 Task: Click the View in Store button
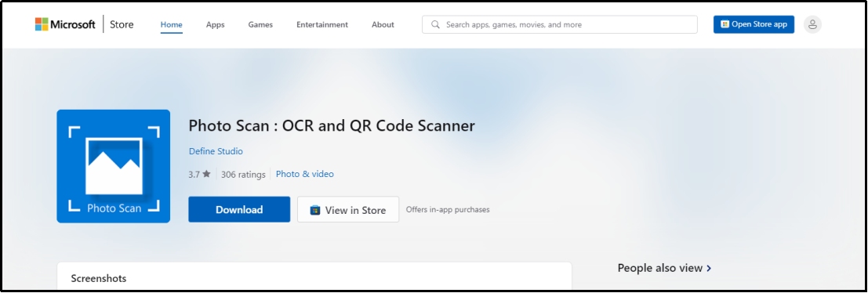(x=348, y=209)
